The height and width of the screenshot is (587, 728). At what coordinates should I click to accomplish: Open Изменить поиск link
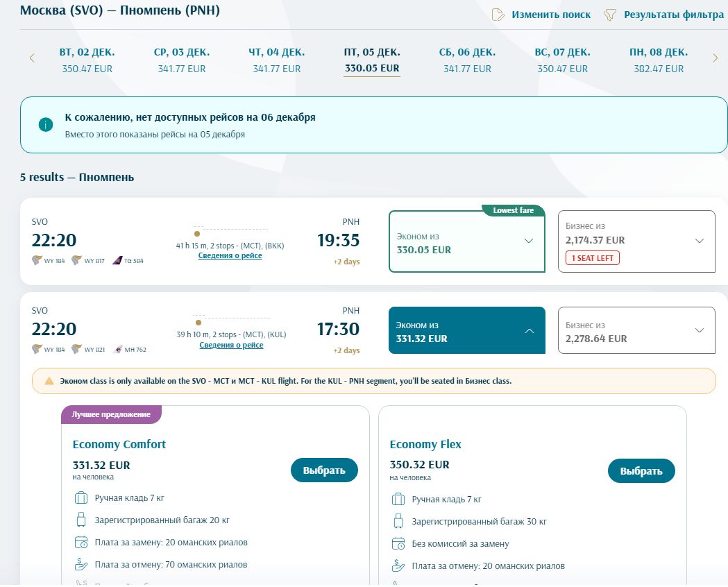551,15
